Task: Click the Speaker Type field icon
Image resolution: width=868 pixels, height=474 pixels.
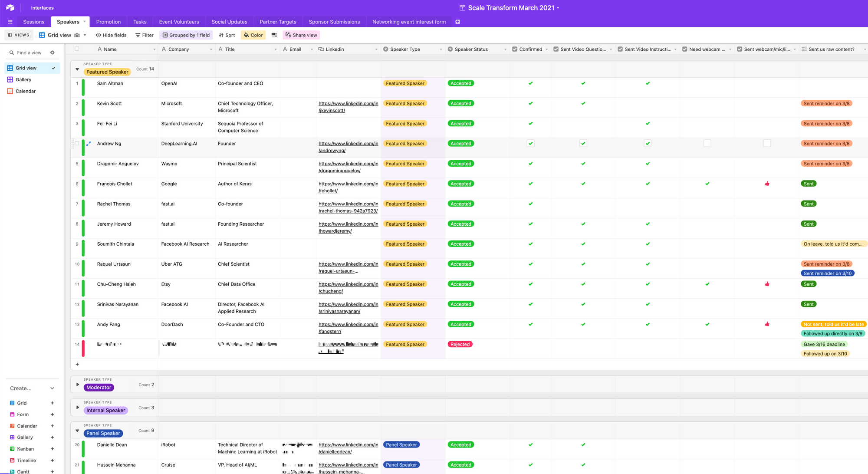Action: (385, 49)
